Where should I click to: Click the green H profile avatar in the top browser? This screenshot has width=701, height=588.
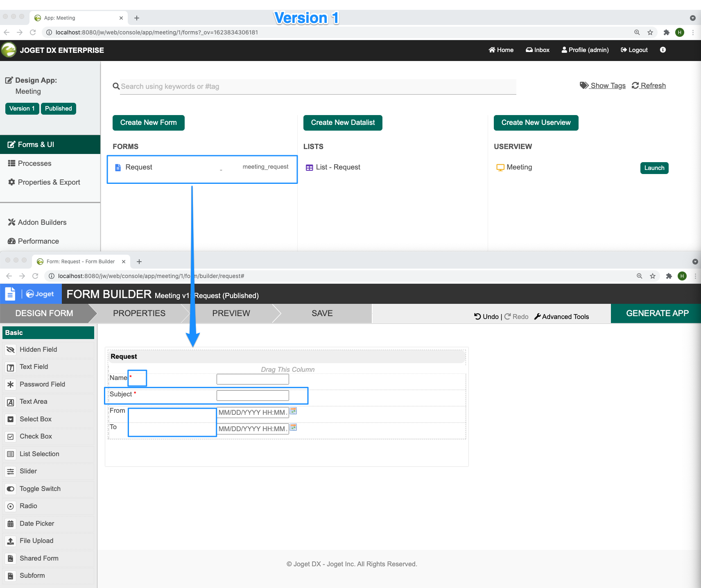click(680, 32)
